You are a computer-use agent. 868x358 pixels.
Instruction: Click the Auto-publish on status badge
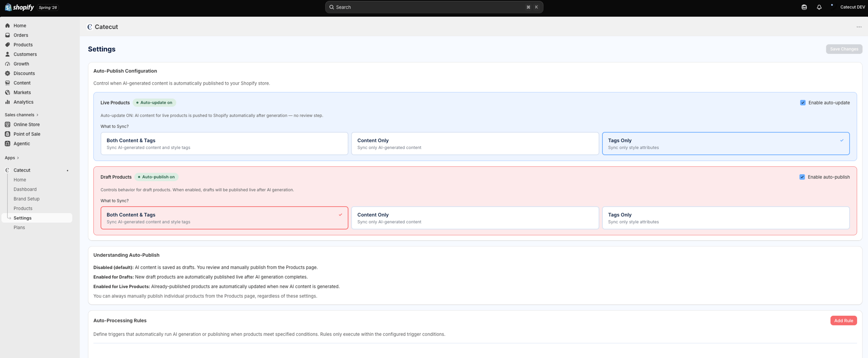tap(156, 177)
